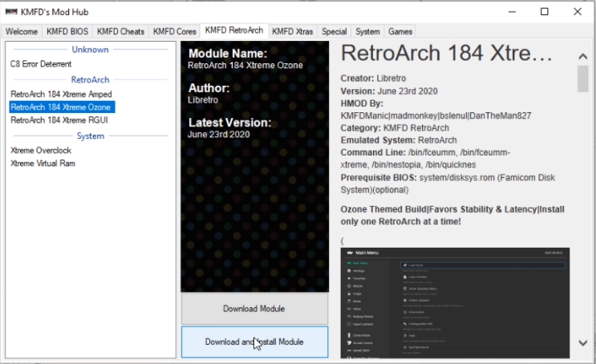Maximize the Mod Hub window

545,12
